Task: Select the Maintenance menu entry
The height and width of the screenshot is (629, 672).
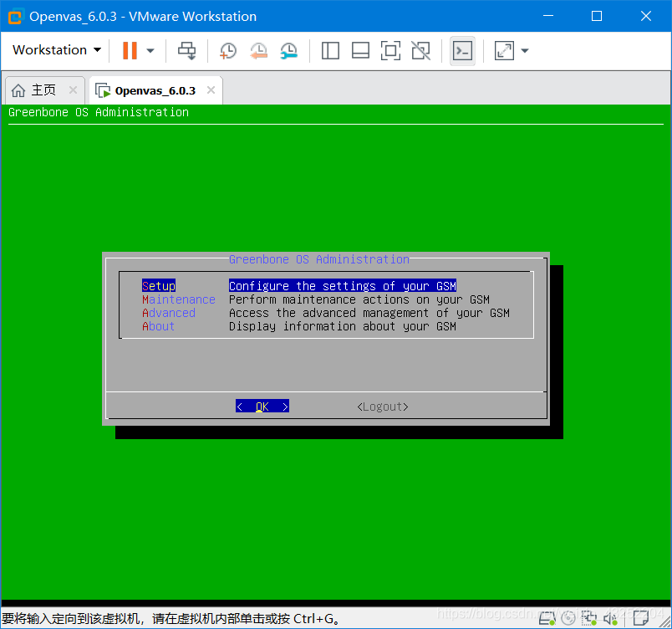Action: coord(179,299)
